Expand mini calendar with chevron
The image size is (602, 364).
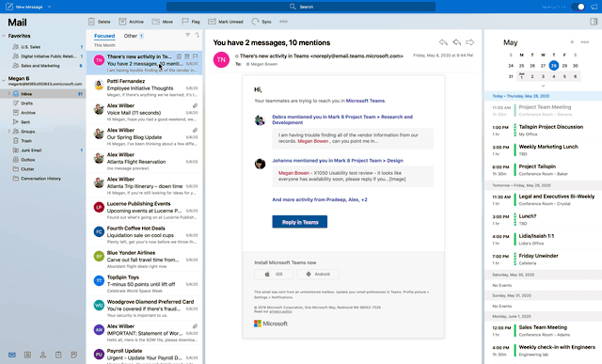coord(543,86)
